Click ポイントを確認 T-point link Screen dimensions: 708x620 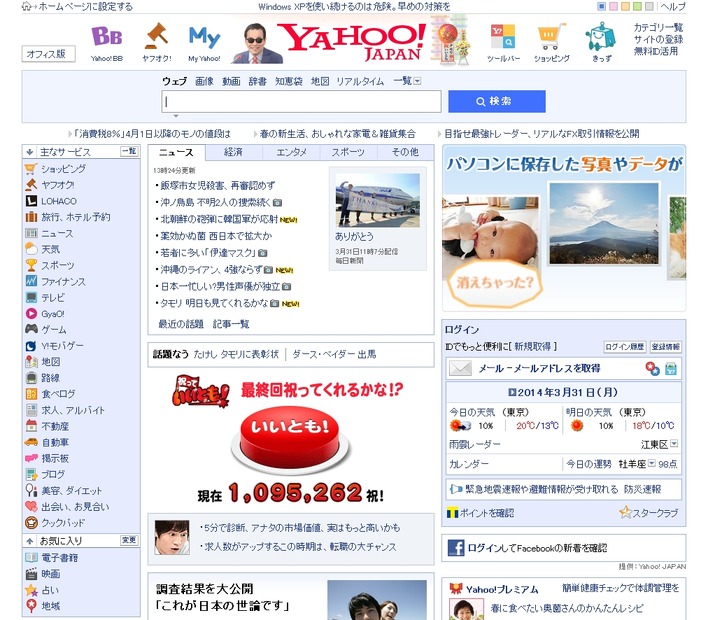click(480, 513)
